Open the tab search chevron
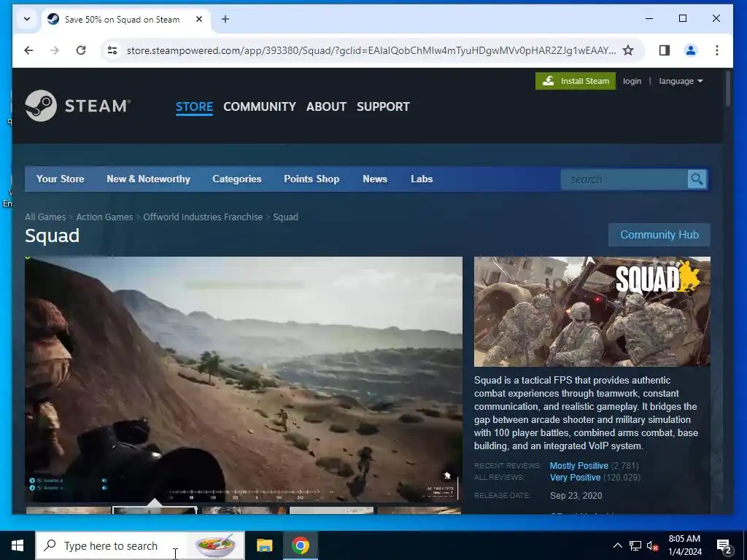747x560 pixels. click(x=27, y=19)
